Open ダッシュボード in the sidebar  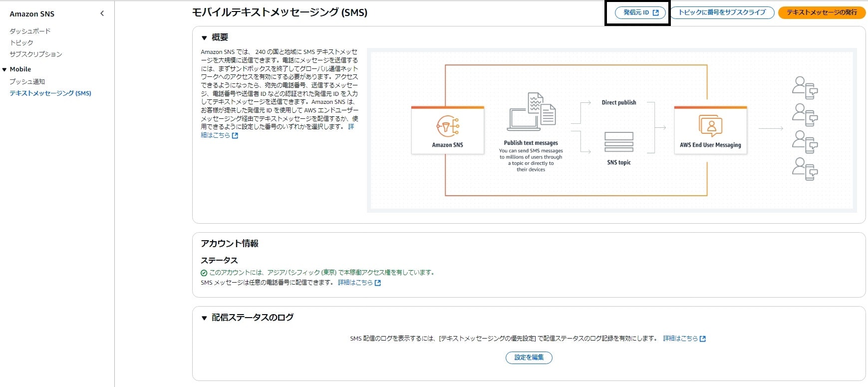[x=30, y=31]
